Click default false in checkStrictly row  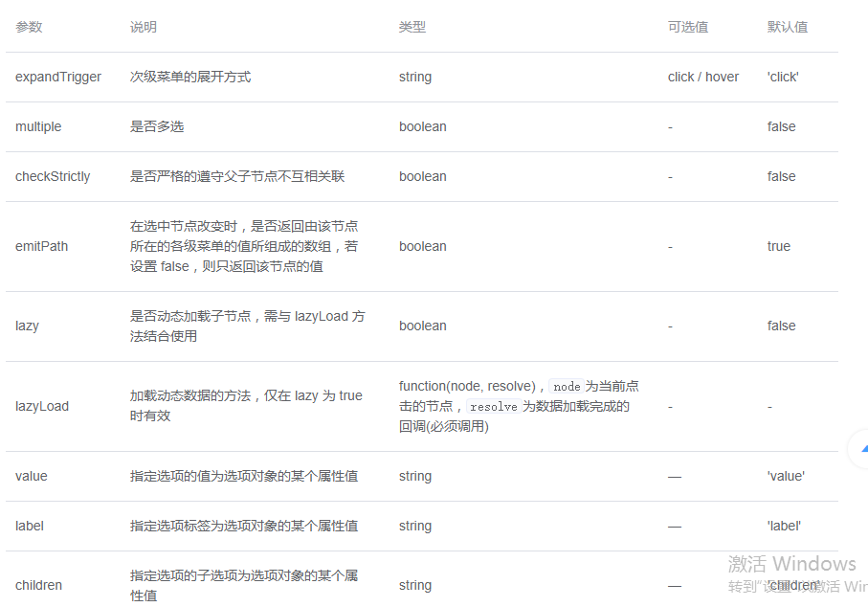(x=781, y=177)
